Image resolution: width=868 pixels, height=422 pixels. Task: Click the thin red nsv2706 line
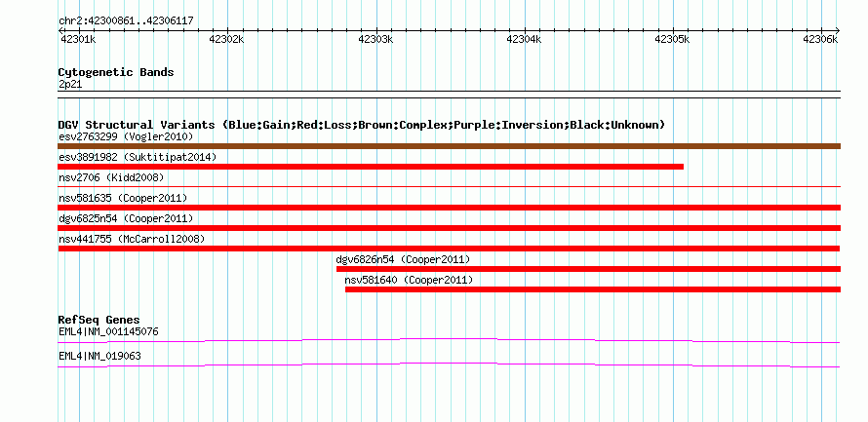click(x=449, y=187)
